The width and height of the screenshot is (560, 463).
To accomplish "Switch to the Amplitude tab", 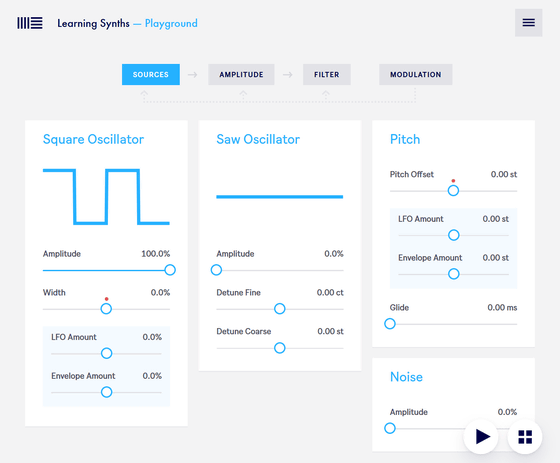I will [241, 75].
